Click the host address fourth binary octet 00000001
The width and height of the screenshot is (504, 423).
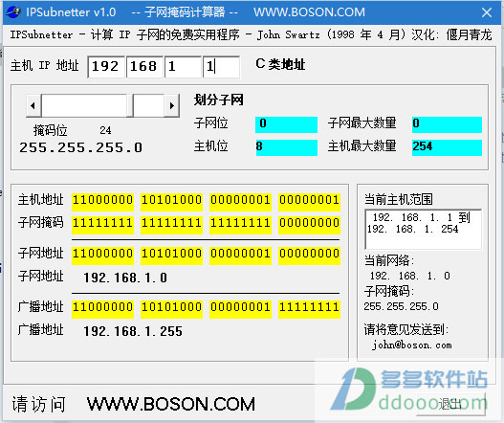click(309, 201)
